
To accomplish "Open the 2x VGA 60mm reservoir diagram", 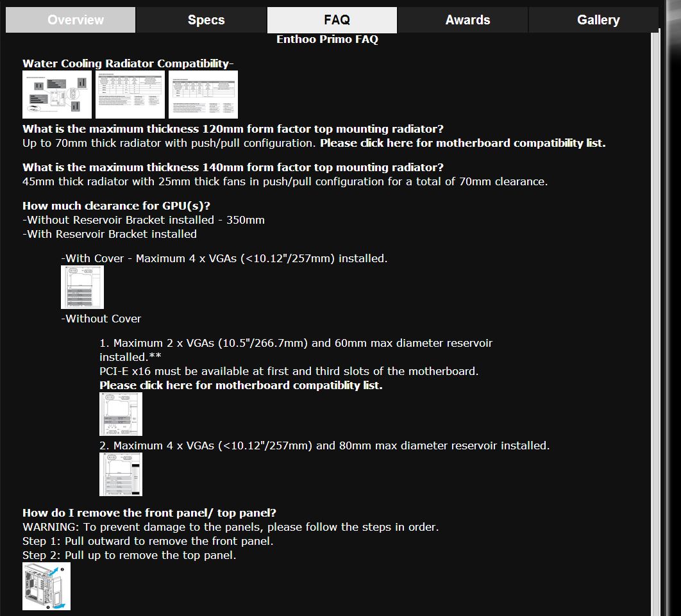I will coord(121,413).
